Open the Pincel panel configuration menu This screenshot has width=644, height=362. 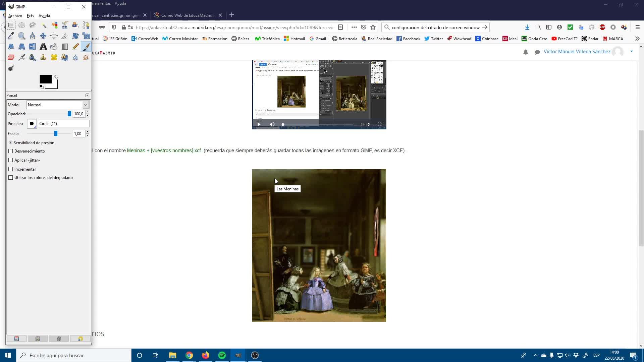tap(87, 96)
